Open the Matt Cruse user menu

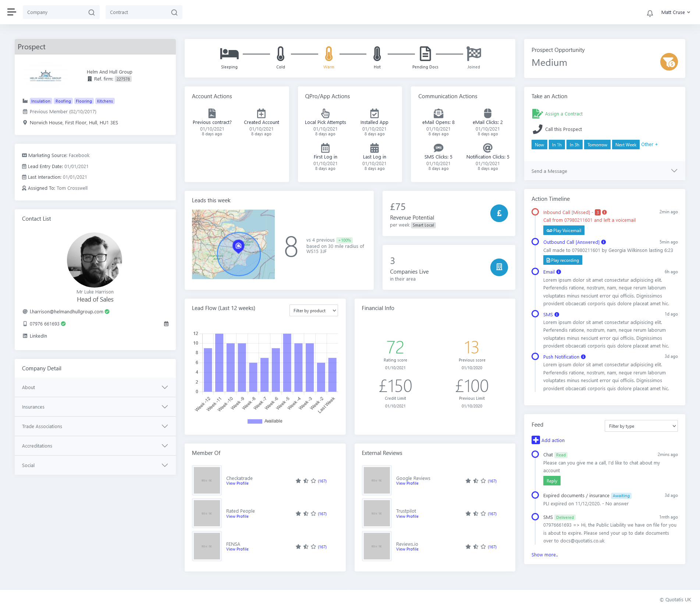point(675,12)
